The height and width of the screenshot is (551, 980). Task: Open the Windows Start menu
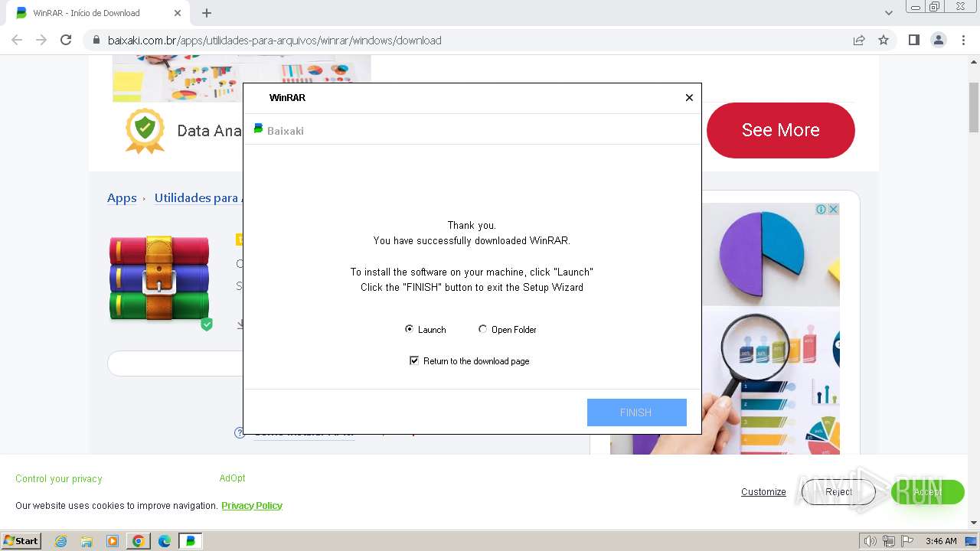pyautogui.click(x=21, y=540)
